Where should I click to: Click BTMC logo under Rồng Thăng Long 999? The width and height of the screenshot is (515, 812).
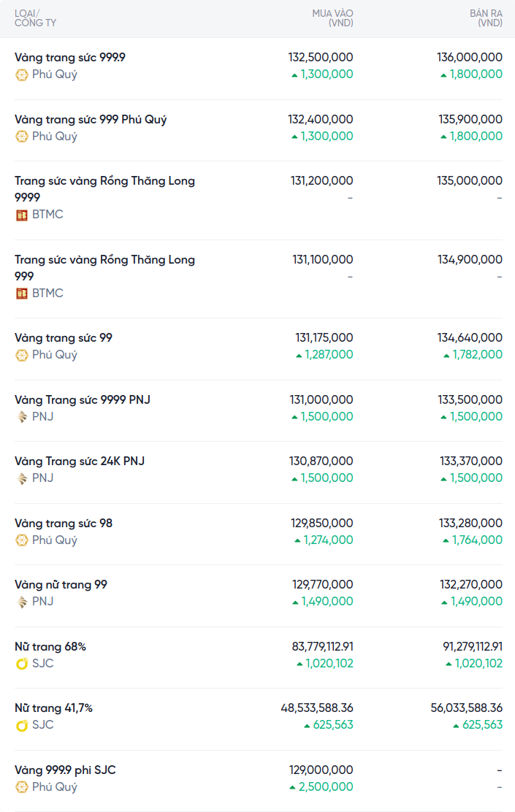tap(22, 294)
